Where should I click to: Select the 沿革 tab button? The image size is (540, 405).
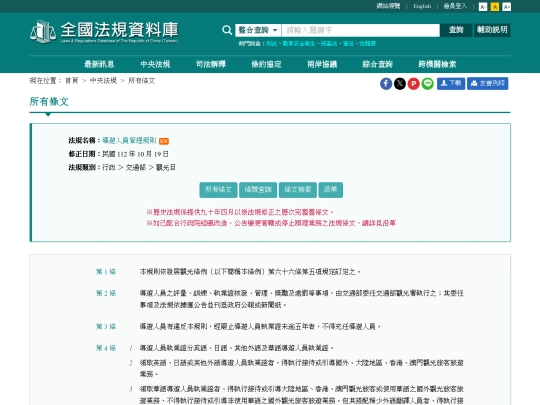pyautogui.click(x=330, y=190)
